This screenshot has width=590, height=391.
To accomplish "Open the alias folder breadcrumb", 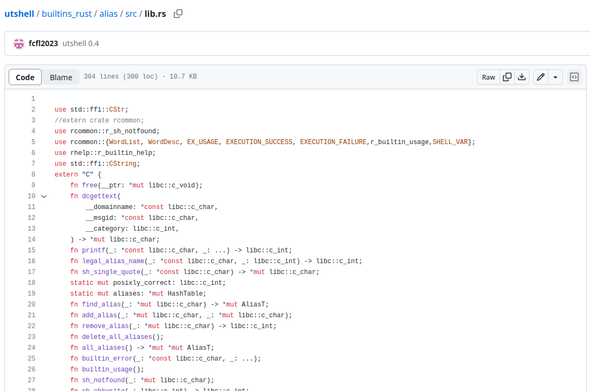I will [x=108, y=14].
